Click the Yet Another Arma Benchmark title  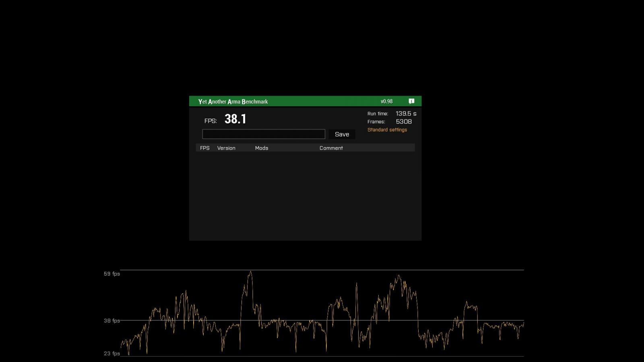point(233,101)
